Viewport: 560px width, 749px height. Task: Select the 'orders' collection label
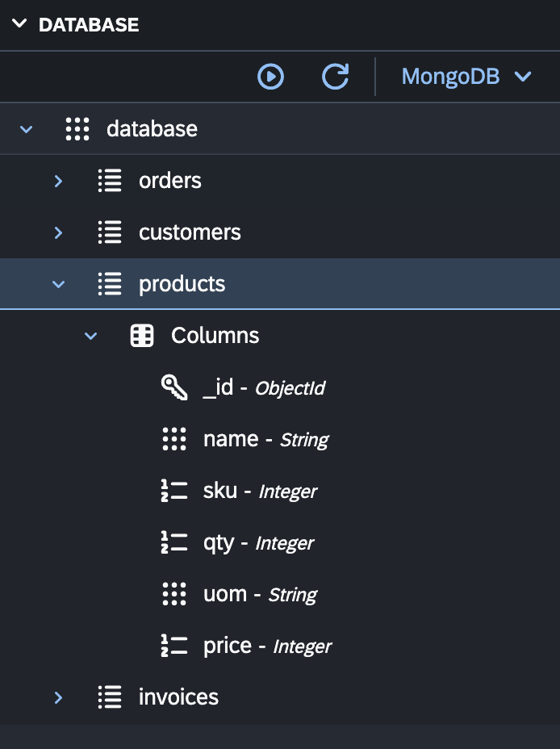point(170,181)
